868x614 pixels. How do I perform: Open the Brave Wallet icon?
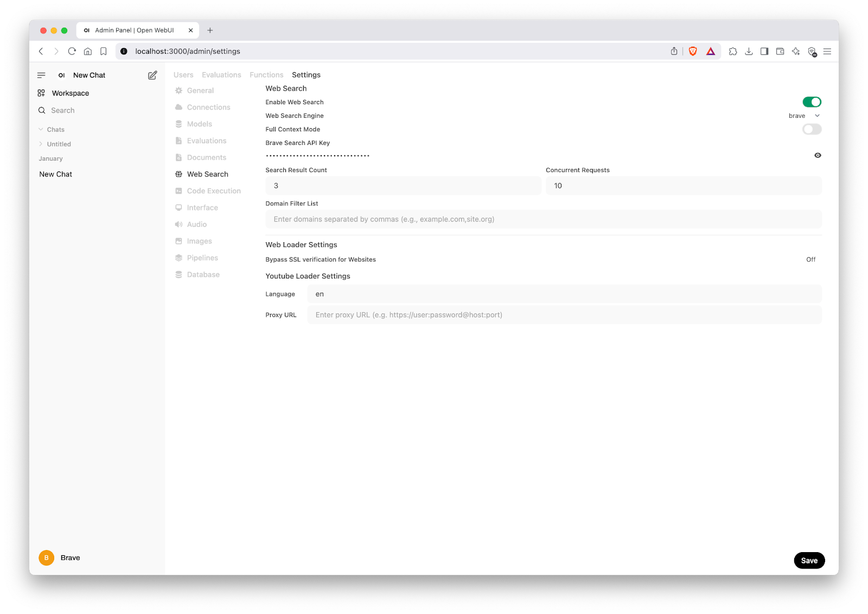pos(780,51)
